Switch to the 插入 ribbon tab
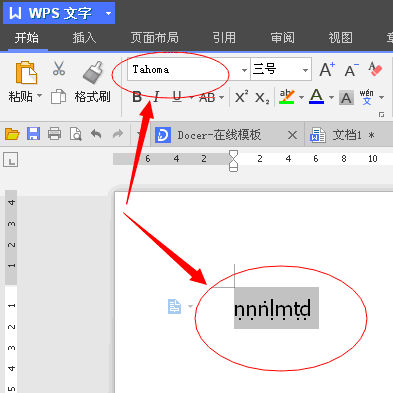The image size is (393, 393). pyautogui.click(x=85, y=38)
